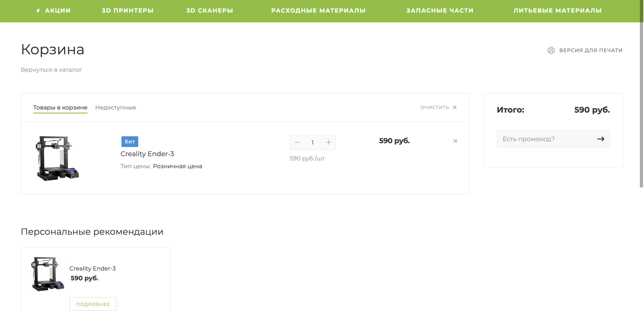Image resolution: width=644 pixels, height=311 pixels.
Task: Clear the cart with Очистить button
Action: pyautogui.click(x=435, y=107)
